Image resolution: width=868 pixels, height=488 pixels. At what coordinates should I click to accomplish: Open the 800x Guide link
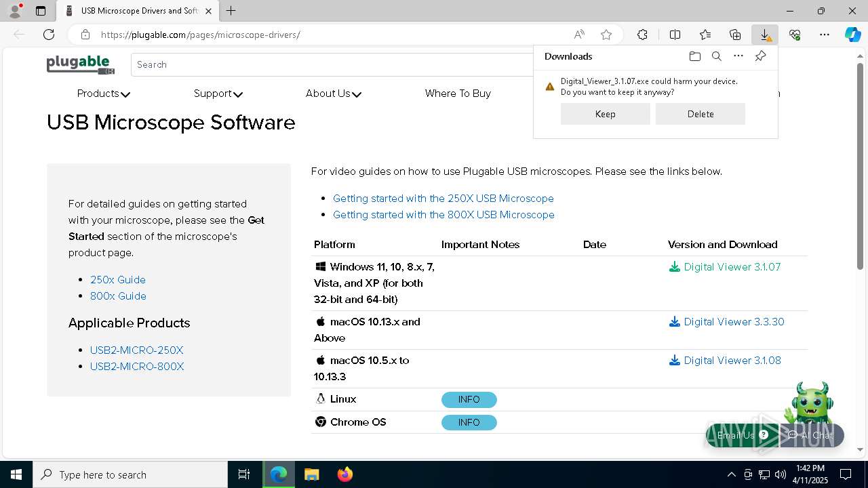[x=118, y=296]
